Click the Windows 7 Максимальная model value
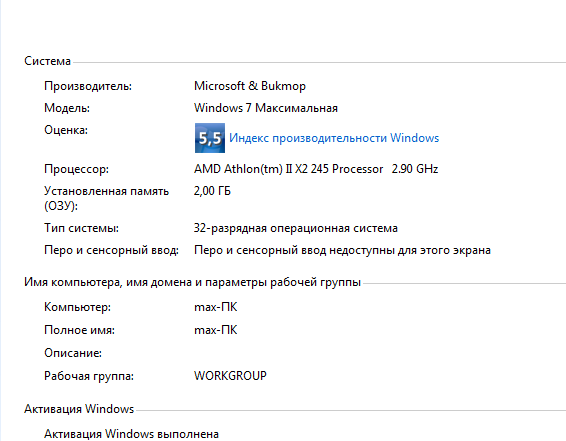This screenshot has height=441, width=566. point(266,108)
